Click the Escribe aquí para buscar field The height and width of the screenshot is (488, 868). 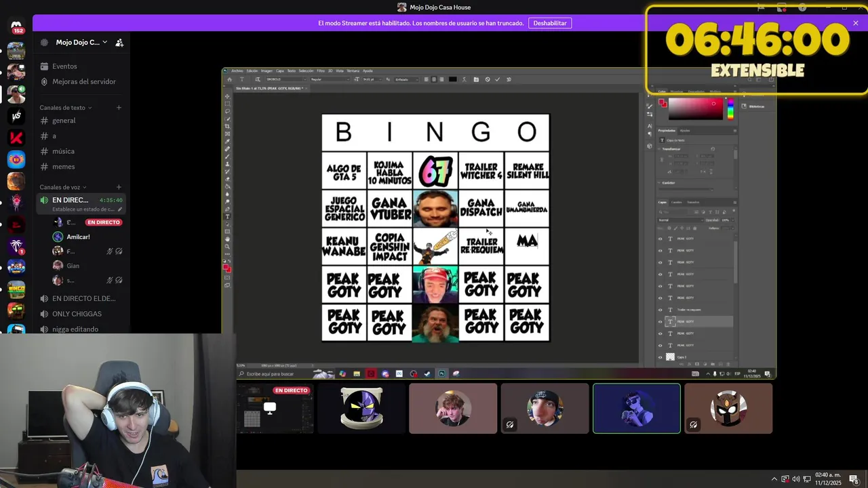coord(275,373)
